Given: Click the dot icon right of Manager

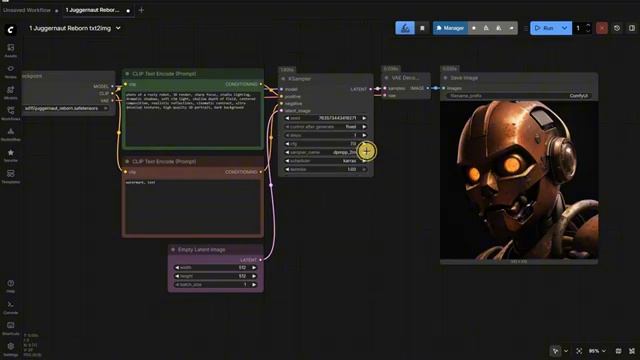Looking at the screenshot, I should tap(474, 28).
